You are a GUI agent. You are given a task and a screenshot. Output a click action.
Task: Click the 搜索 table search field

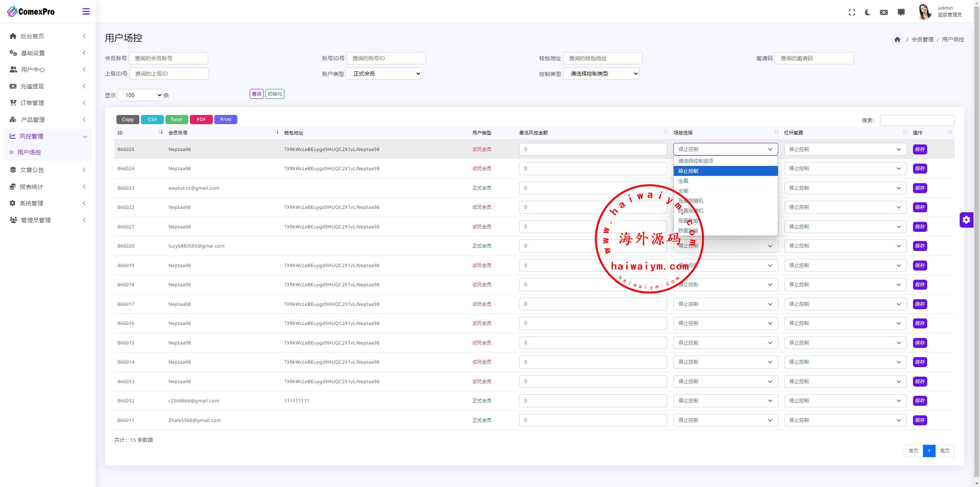point(917,120)
